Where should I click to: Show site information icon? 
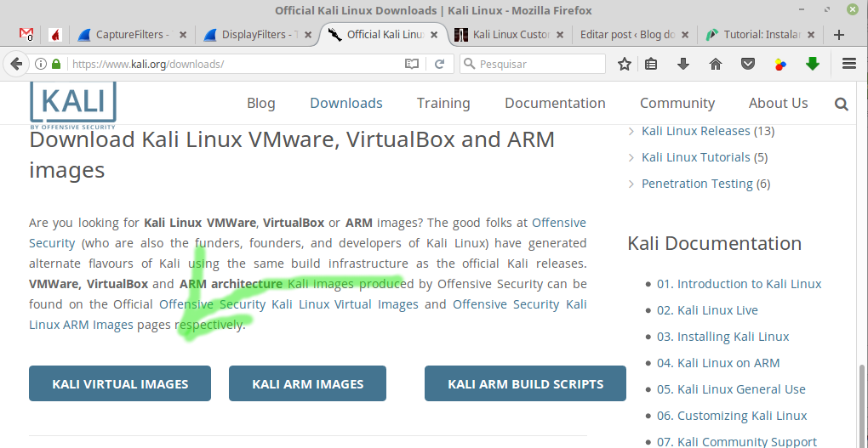[41, 64]
